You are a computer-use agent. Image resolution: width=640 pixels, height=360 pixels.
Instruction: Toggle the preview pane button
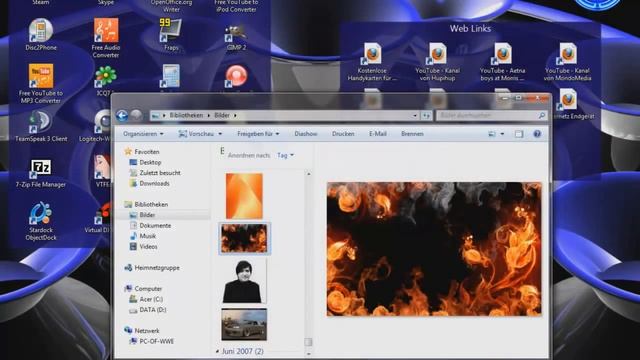519,134
